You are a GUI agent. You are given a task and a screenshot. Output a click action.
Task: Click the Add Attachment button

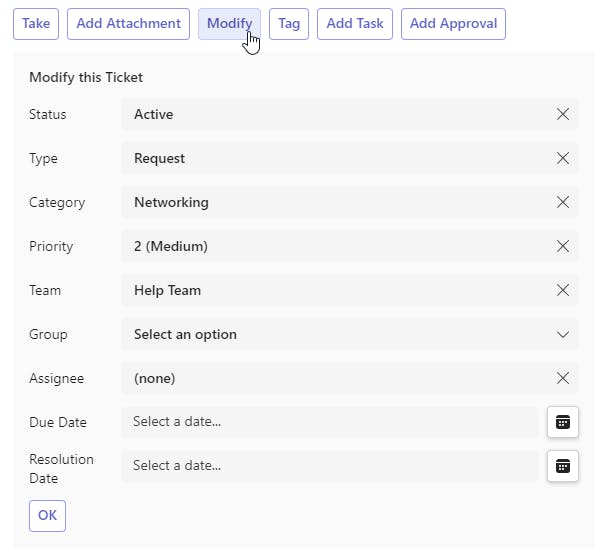coord(128,23)
